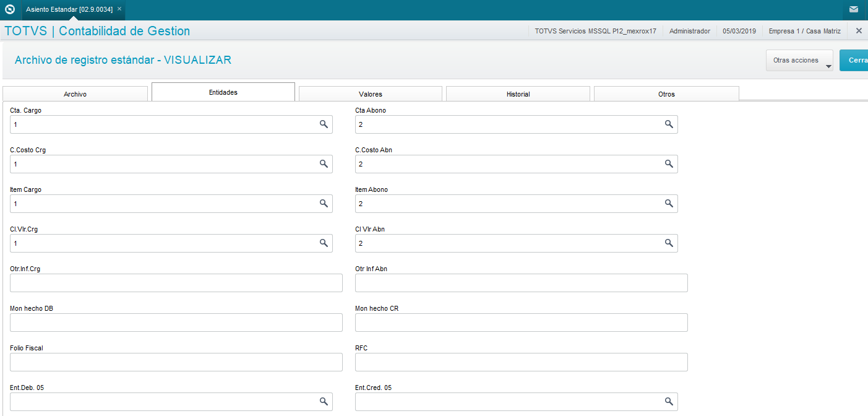868x416 pixels.
Task: Close the module with X beside Empresa 1
Action: point(859,31)
